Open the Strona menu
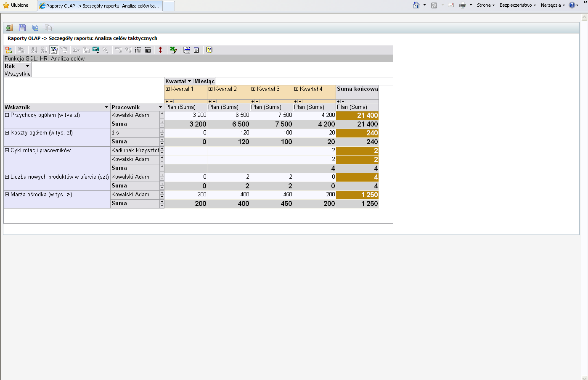Viewport: 588px width, 380px height. point(485,5)
